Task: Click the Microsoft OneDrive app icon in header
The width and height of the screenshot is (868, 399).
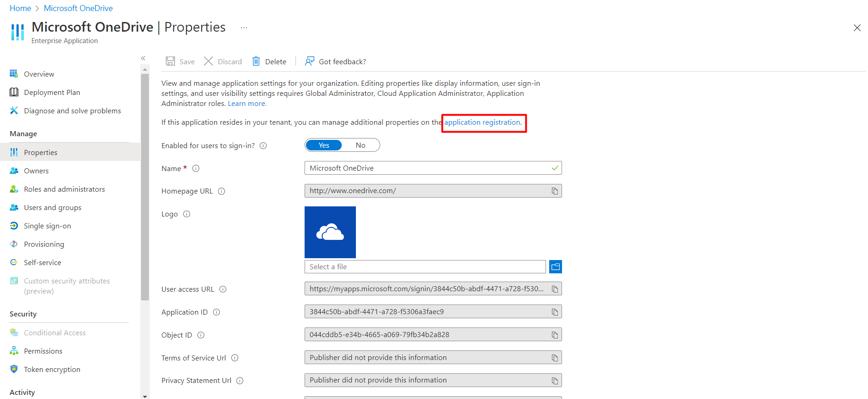Action: click(x=17, y=32)
